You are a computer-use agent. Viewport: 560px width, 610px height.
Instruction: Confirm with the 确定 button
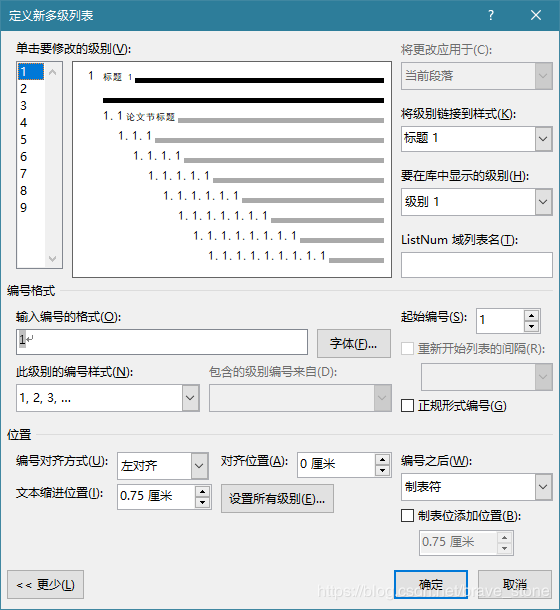tap(431, 585)
